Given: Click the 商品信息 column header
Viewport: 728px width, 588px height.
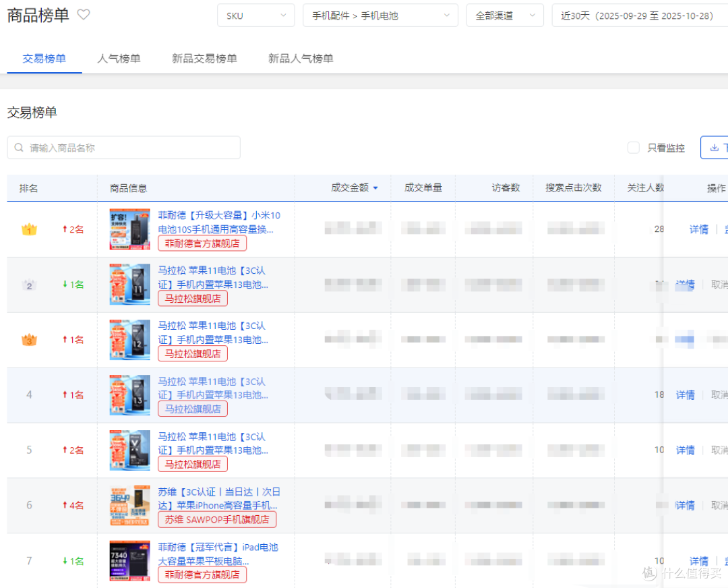Looking at the screenshot, I should 129,188.
